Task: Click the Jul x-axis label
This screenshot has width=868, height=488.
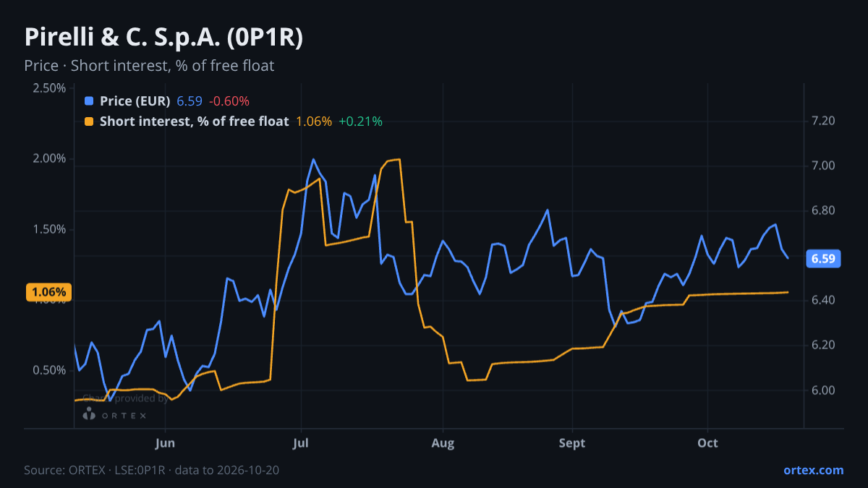Action: [302, 442]
